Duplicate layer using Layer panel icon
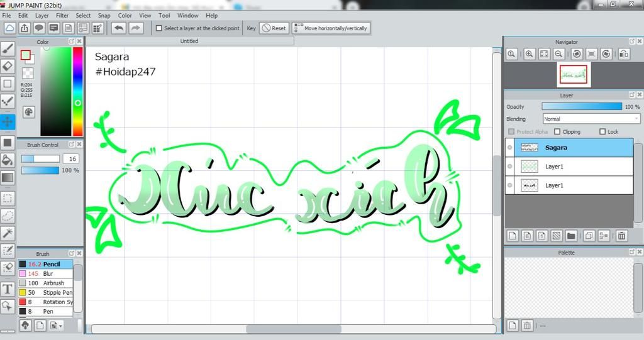Screen dimensions: 644x340 pyautogui.click(x=589, y=236)
